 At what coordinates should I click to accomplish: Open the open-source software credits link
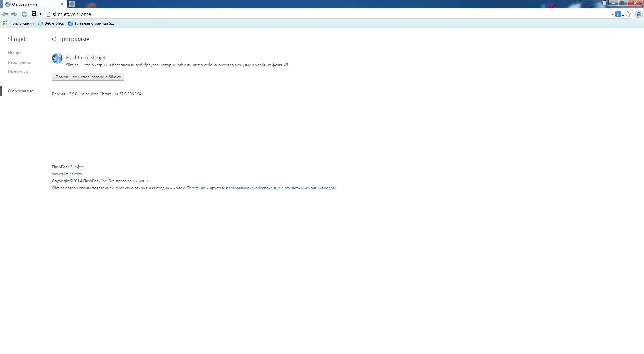[281, 188]
